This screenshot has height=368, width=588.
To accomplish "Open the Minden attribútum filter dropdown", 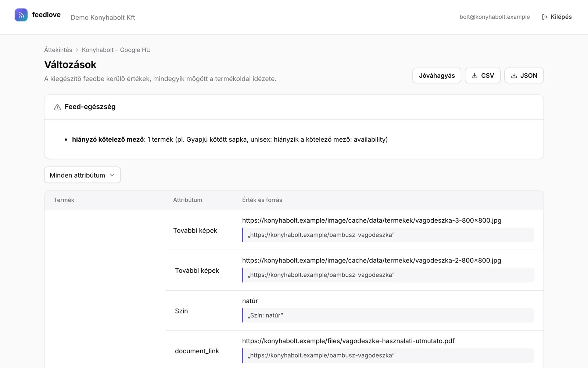I will tap(82, 175).
